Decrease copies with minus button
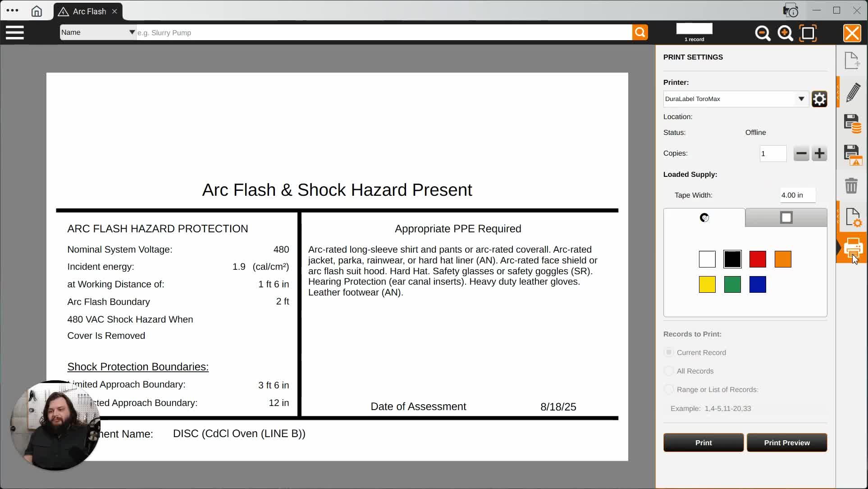 [x=801, y=153]
